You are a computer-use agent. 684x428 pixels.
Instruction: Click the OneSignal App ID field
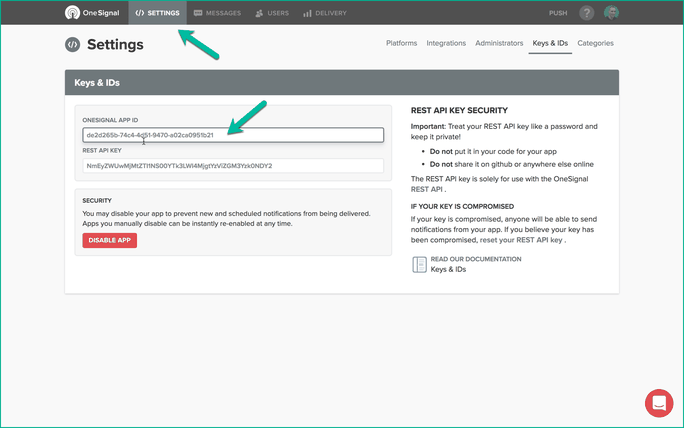pyautogui.click(x=233, y=135)
